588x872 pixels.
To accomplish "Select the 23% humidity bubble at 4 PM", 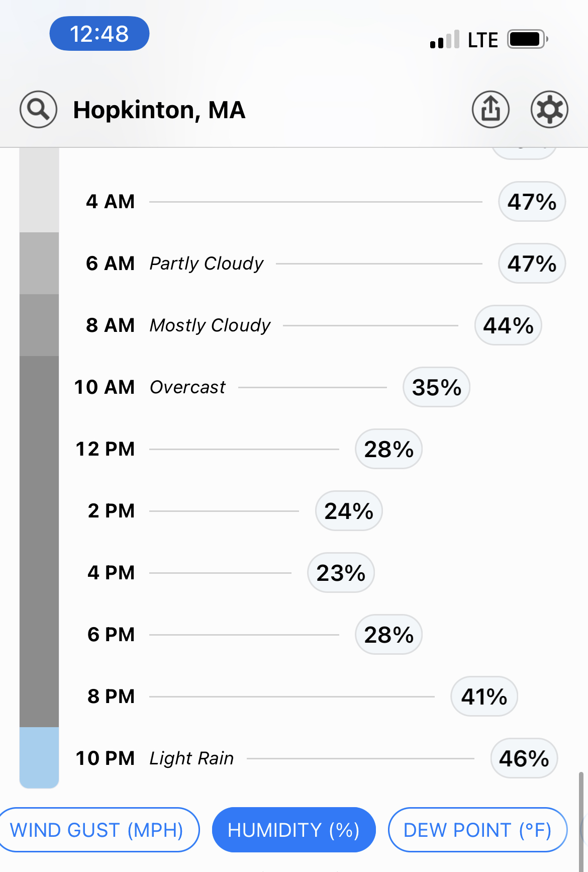I will [341, 573].
